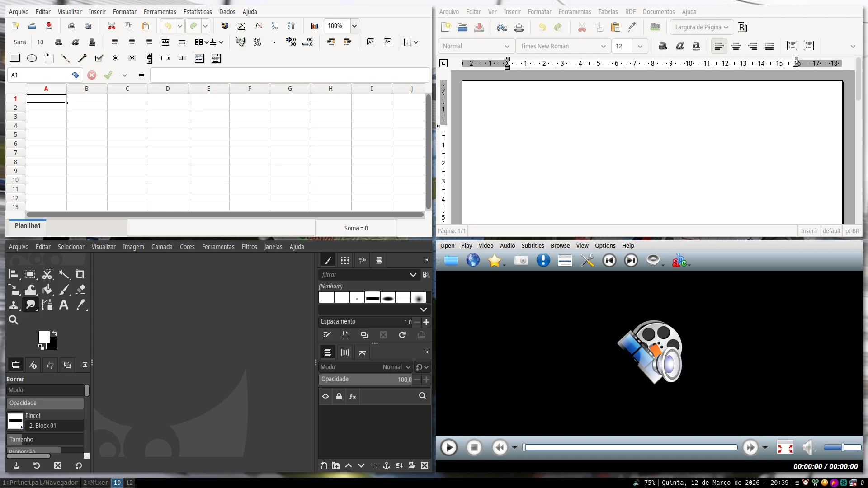Pick the Eraser tool in toolbox
The width and height of the screenshot is (868, 488).
click(81, 290)
